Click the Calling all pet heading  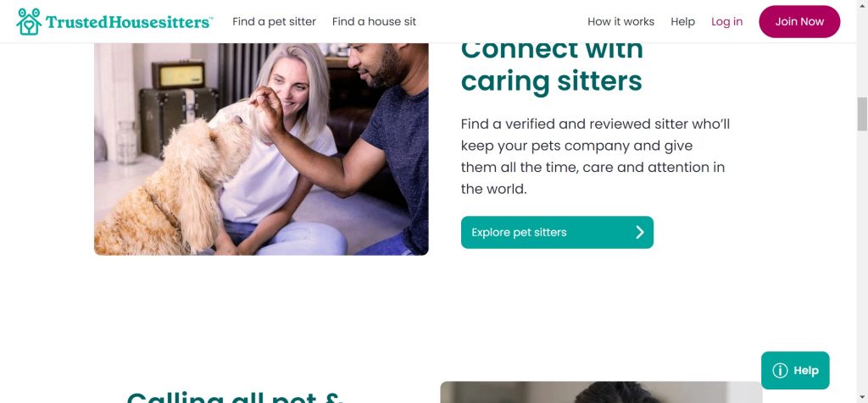click(x=236, y=396)
